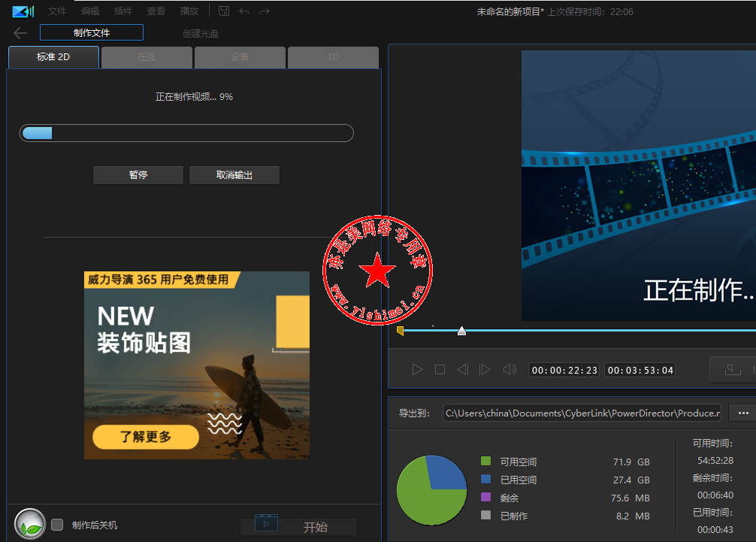Click the elapsed time 00:00:43 value
756x542 pixels.
pyautogui.click(x=715, y=529)
